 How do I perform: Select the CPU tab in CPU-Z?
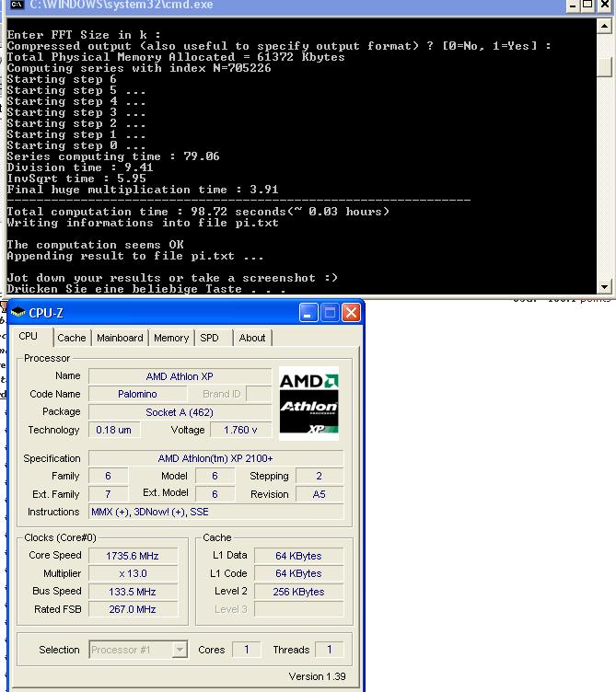pos(29,336)
